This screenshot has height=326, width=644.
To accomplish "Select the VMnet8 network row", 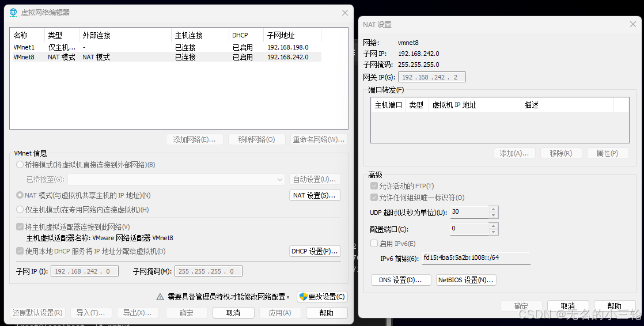I will click(x=165, y=57).
